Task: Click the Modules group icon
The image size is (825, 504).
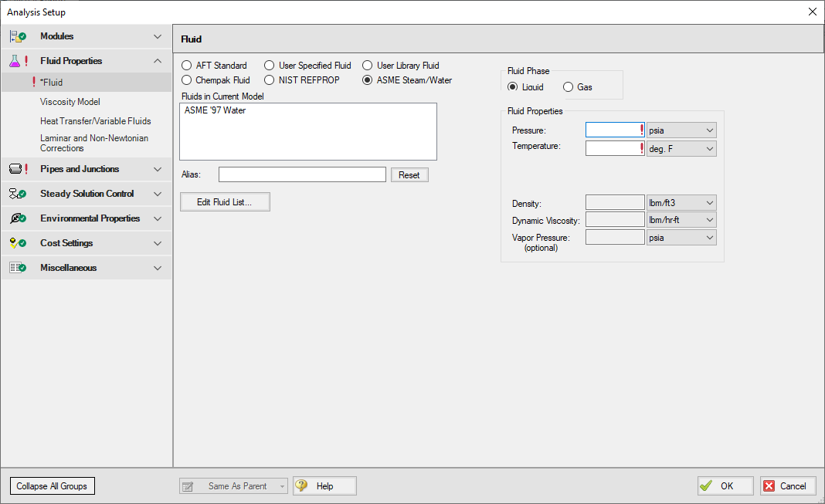Action: click(x=16, y=36)
